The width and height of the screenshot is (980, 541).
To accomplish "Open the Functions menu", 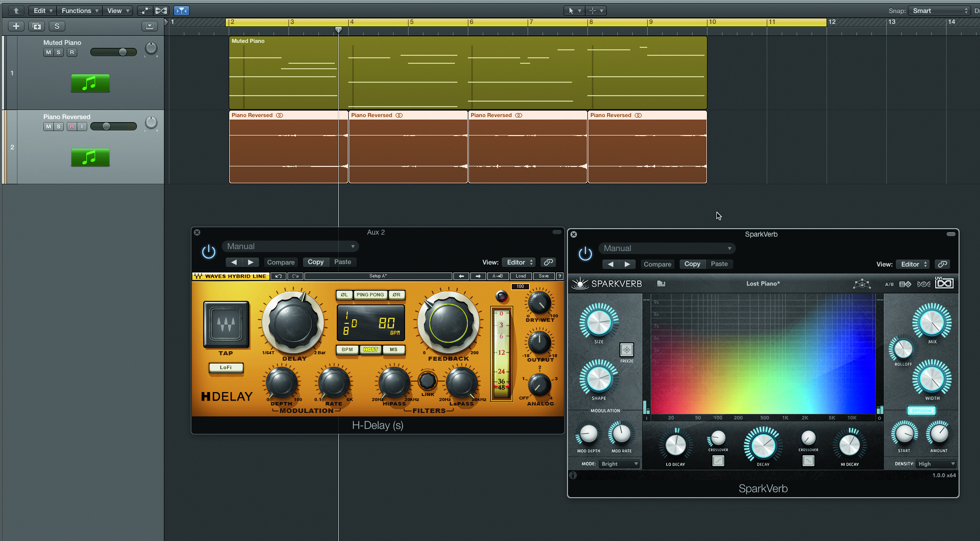I will pos(79,10).
